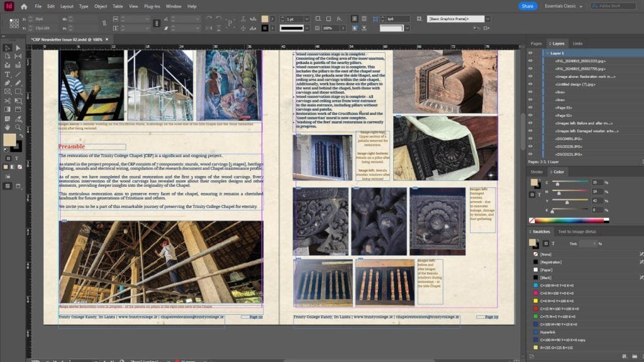644x362 pixels.
Task: Choose the Scissors tool
Action: 8,101
